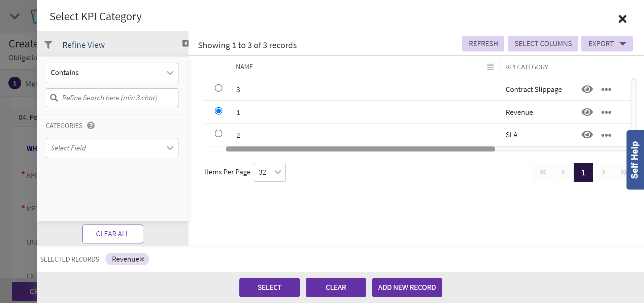
Task: Click the horizontal scrollbar under the table
Action: point(360,149)
